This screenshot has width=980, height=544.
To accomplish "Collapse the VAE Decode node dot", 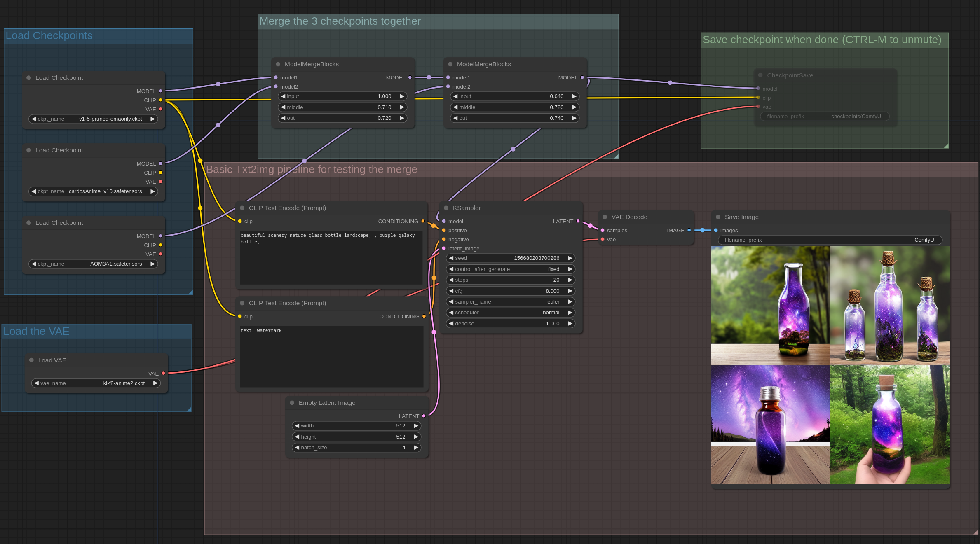I will (x=605, y=217).
